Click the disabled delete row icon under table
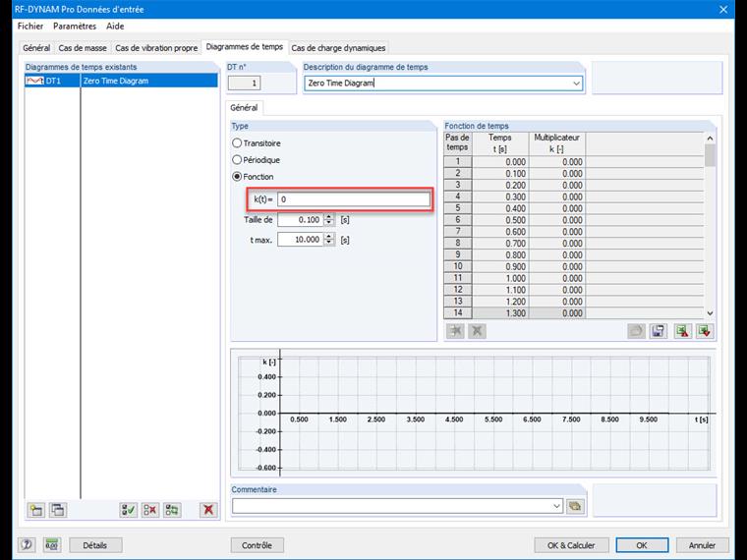The image size is (747, 560). point(455,331)
